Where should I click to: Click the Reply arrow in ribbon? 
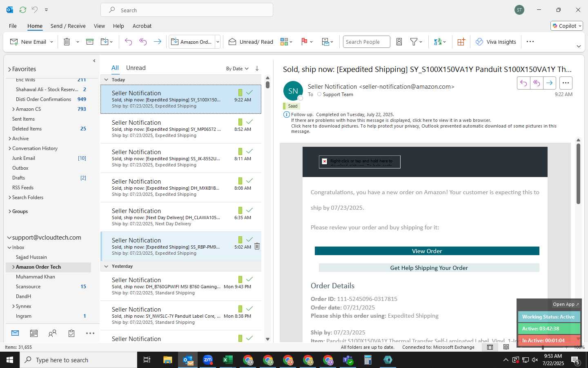pyautogui.click(x=128, y=42)
